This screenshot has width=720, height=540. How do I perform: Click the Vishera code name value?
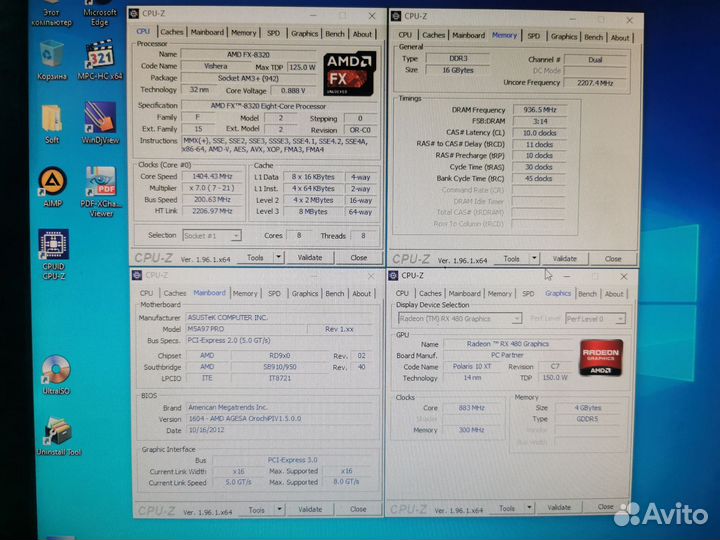pos(215,66)
